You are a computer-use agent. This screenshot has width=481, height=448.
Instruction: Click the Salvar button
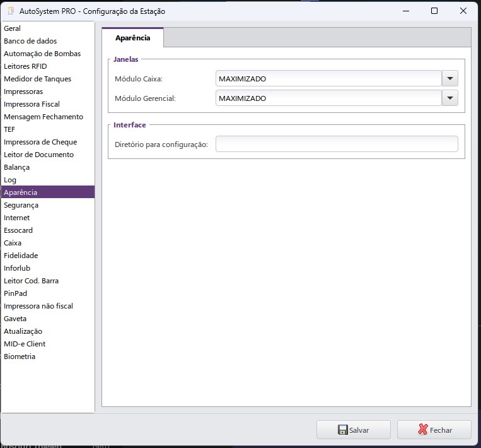(x=353, y=430)
